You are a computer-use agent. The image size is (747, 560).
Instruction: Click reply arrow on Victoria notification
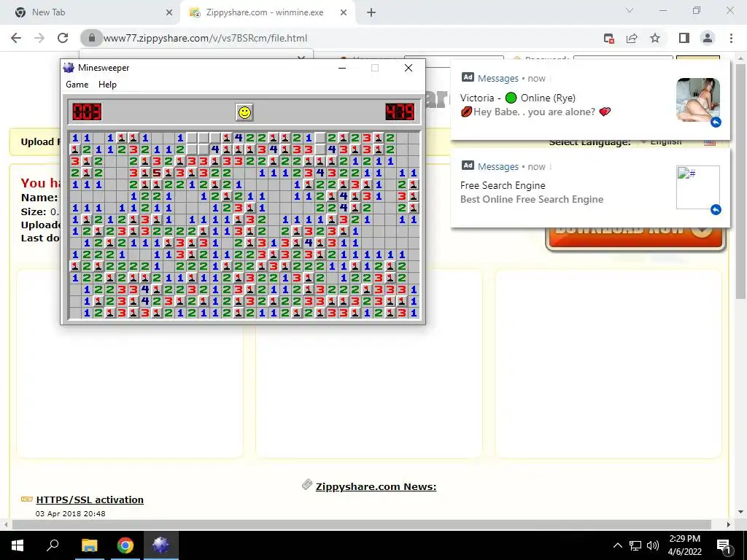[x=716, y=122]
